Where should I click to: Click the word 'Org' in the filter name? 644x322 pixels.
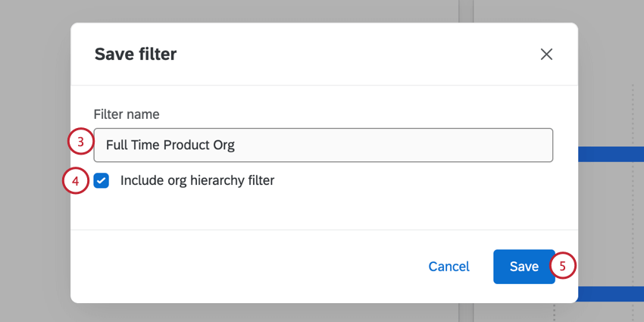224,145
